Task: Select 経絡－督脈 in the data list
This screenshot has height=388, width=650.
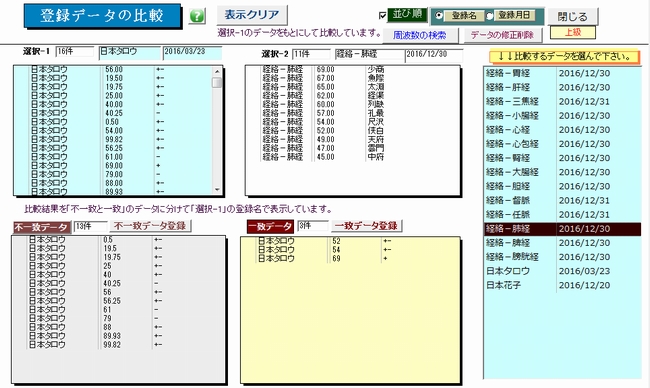Action: tap(563, 200)
